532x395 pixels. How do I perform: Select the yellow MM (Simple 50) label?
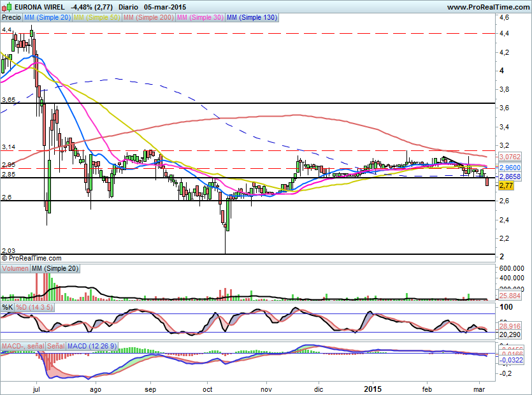point(97,17)
